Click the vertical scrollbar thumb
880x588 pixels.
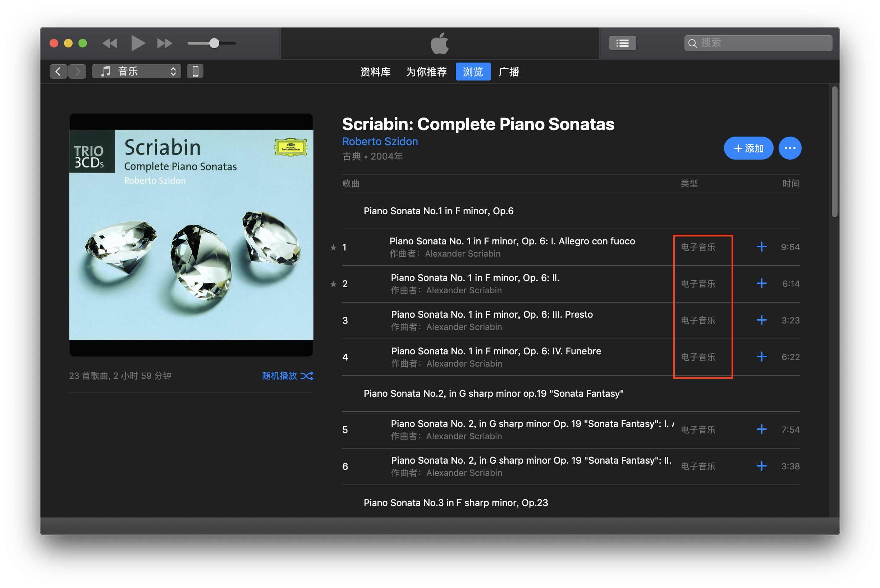(x=834, y=152)
